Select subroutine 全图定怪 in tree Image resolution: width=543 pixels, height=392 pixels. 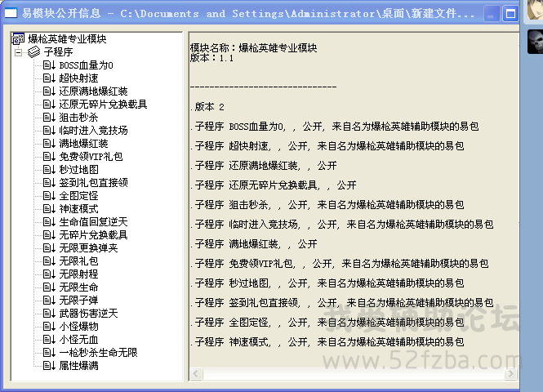coord(78,196)
